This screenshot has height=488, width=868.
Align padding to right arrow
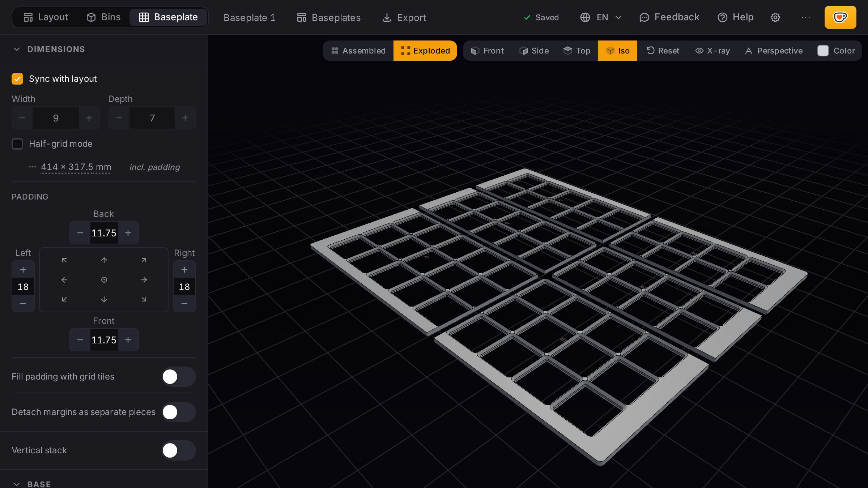[x=144, y=280]
